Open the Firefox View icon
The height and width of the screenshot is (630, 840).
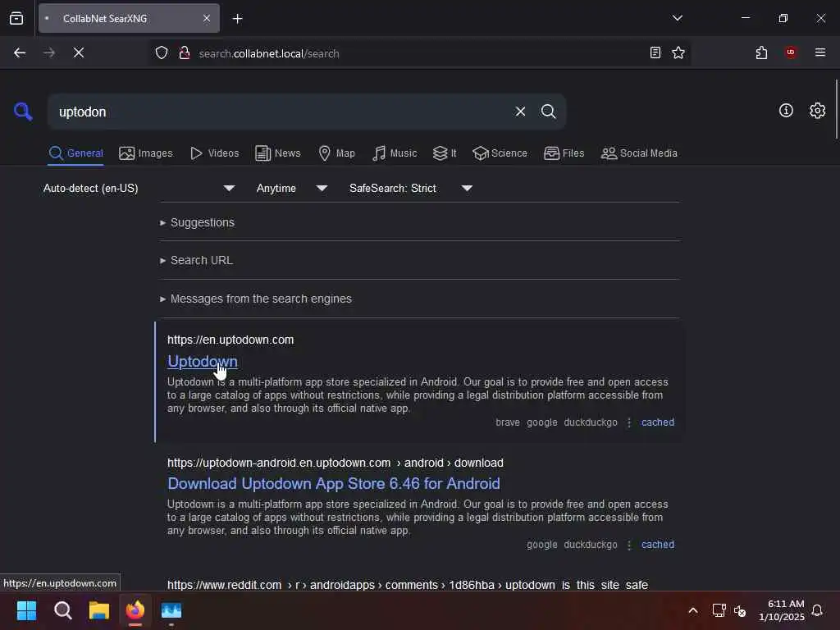[x=16, y=18]
